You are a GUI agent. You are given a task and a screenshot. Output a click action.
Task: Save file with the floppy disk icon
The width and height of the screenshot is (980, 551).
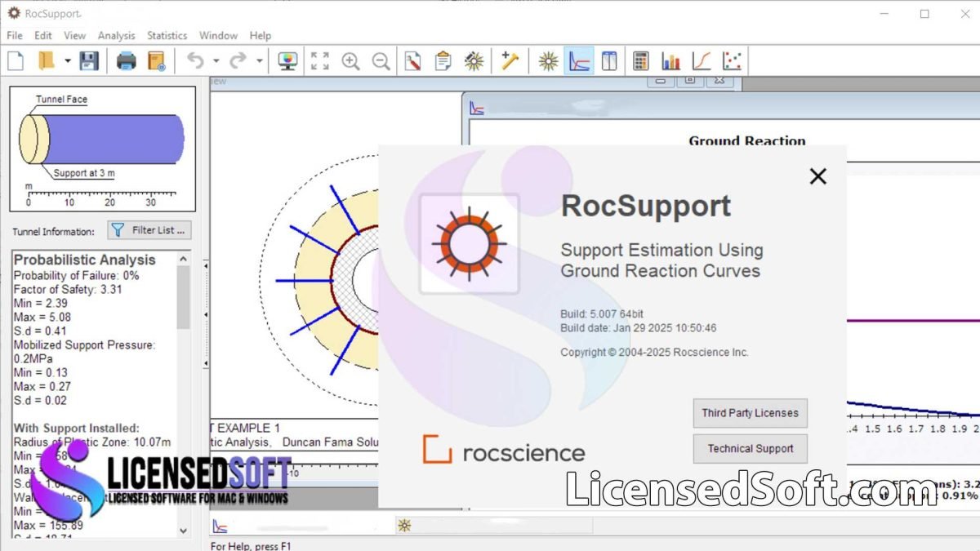[88, 61]
